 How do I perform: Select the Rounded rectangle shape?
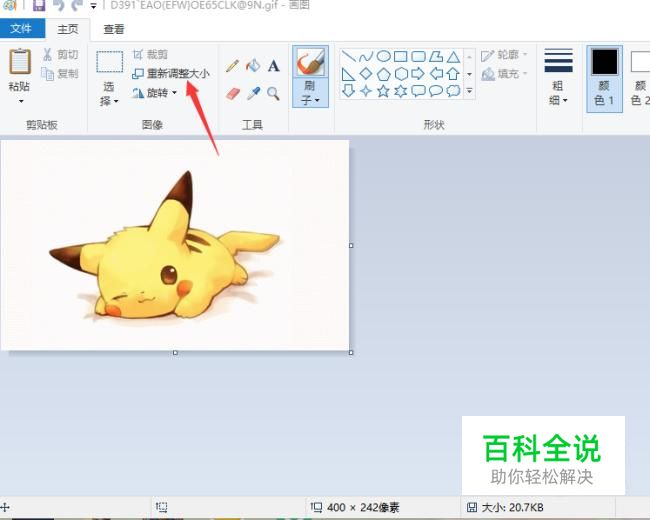pos(418,56)
